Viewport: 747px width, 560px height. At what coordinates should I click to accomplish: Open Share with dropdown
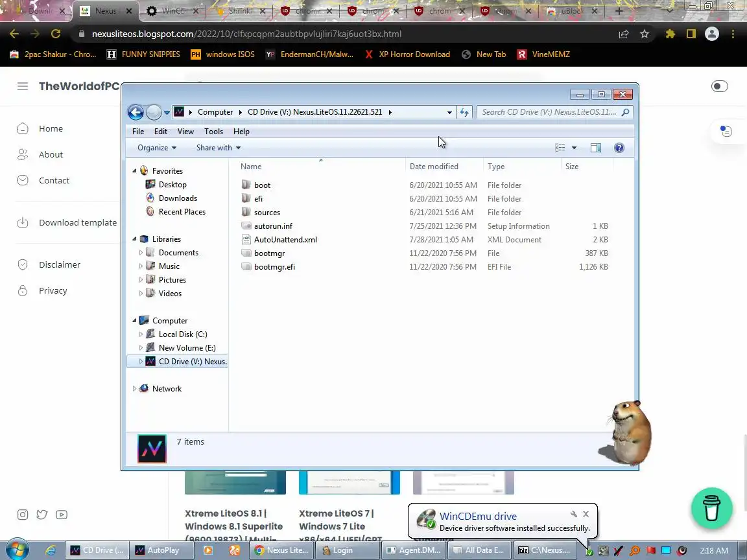tap(218, 148)
